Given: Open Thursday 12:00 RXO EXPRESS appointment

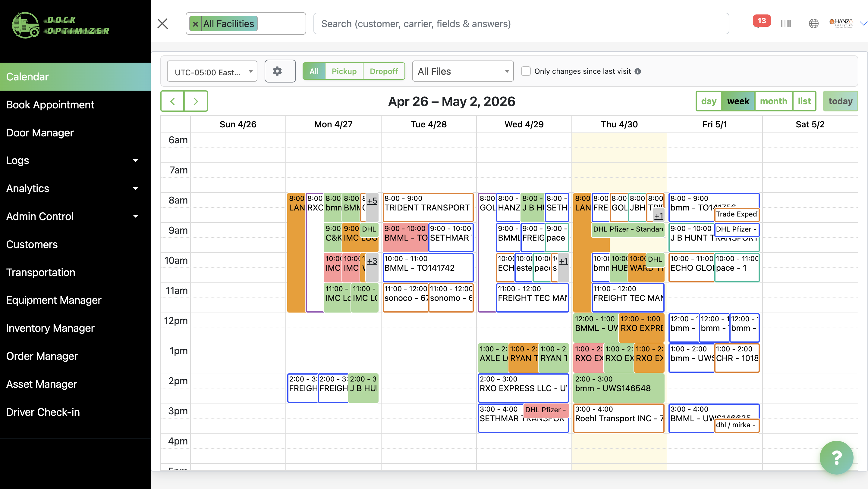Looking at the screenshot, I should tap(642, 328).
